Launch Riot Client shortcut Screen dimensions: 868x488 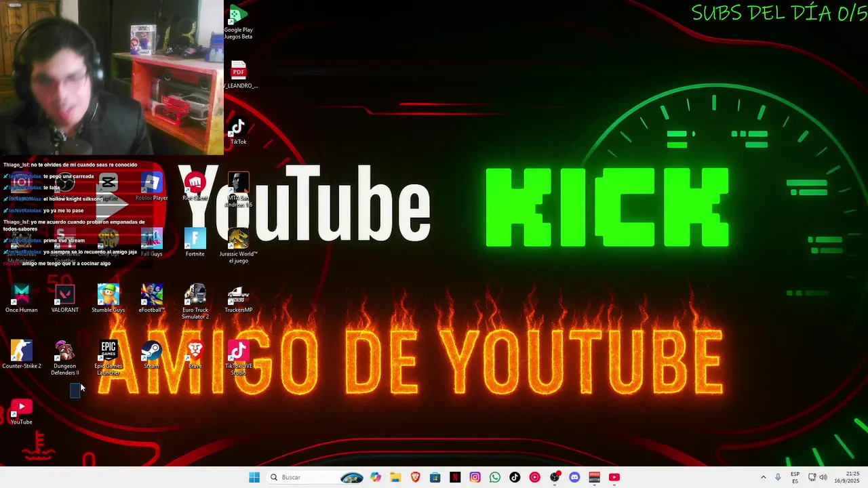click(x=195, y=187)
